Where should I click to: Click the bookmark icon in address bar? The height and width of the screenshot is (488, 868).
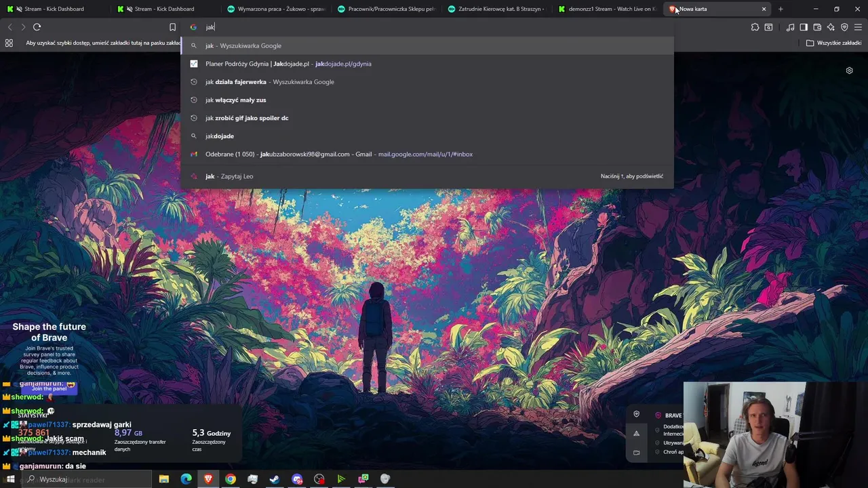pos(172,27)
